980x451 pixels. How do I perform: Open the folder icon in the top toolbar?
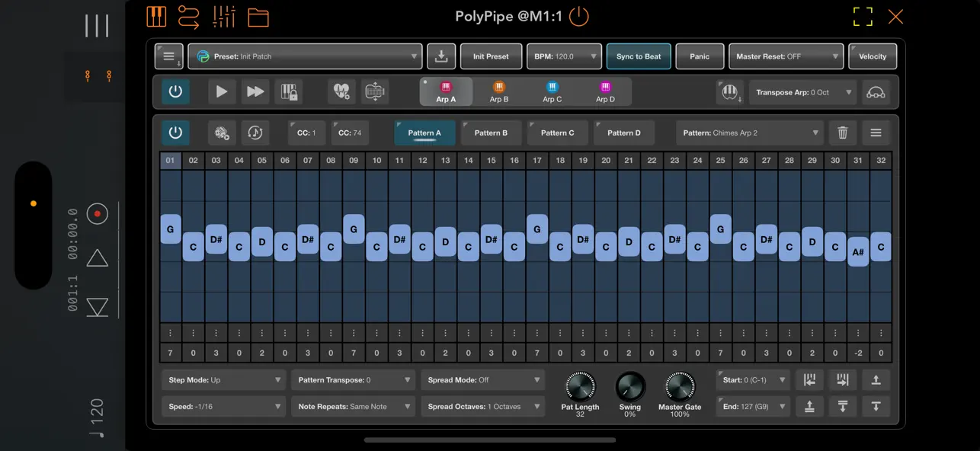258,16
